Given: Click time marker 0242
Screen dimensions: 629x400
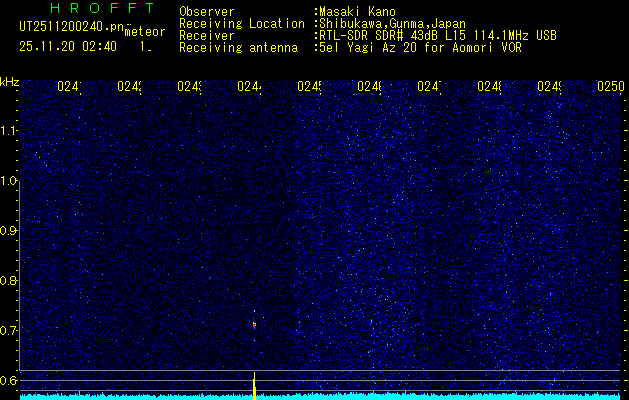Looking at the screenshot, I should pos(129,87).
